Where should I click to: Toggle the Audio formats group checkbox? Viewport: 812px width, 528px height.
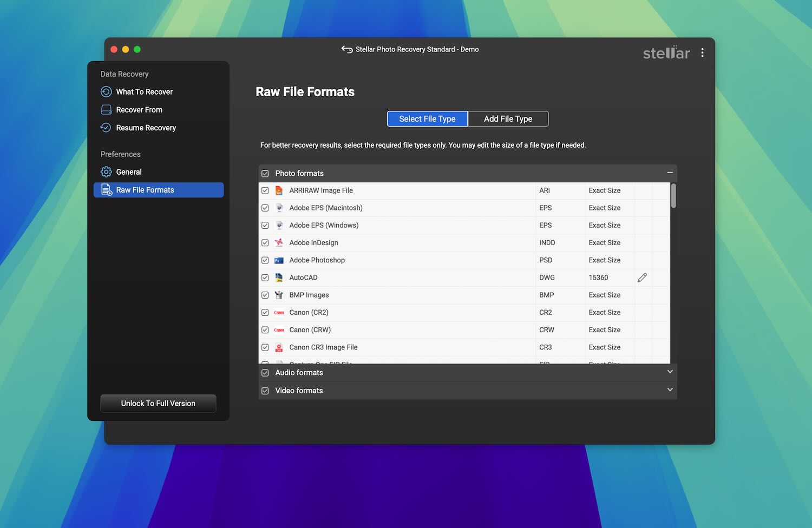(x=265, y=373)
